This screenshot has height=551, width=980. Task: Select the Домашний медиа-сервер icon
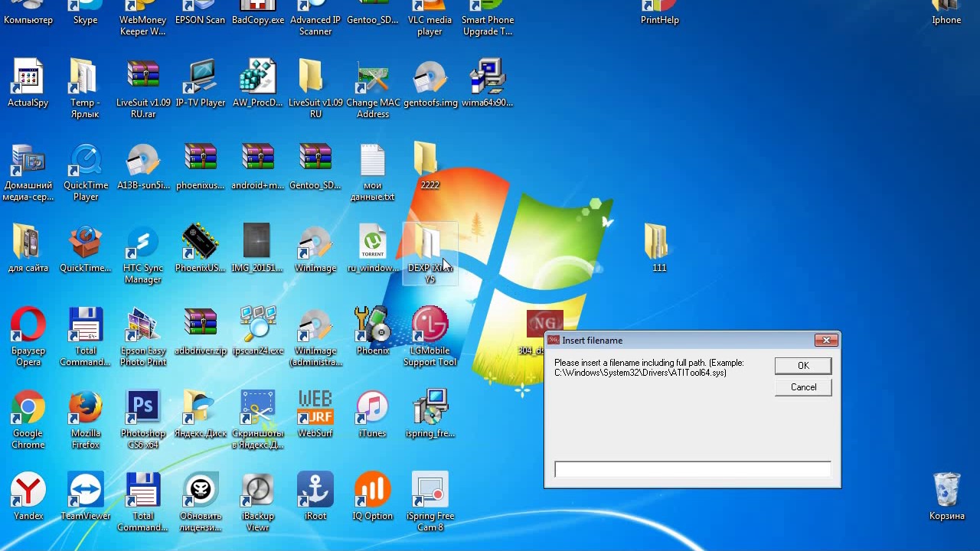(x=28, y=171)
